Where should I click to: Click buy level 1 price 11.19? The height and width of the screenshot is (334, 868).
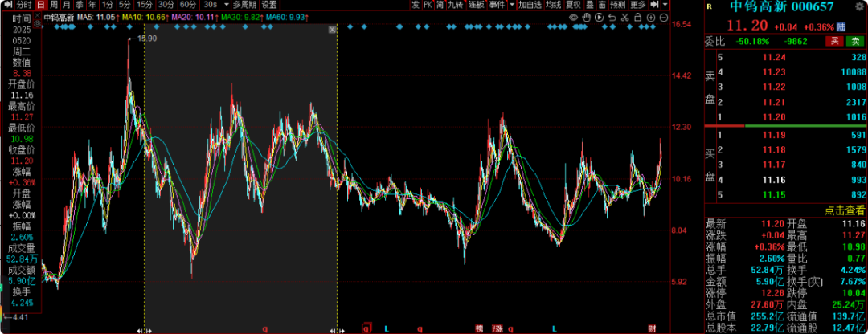pos(773,135)
